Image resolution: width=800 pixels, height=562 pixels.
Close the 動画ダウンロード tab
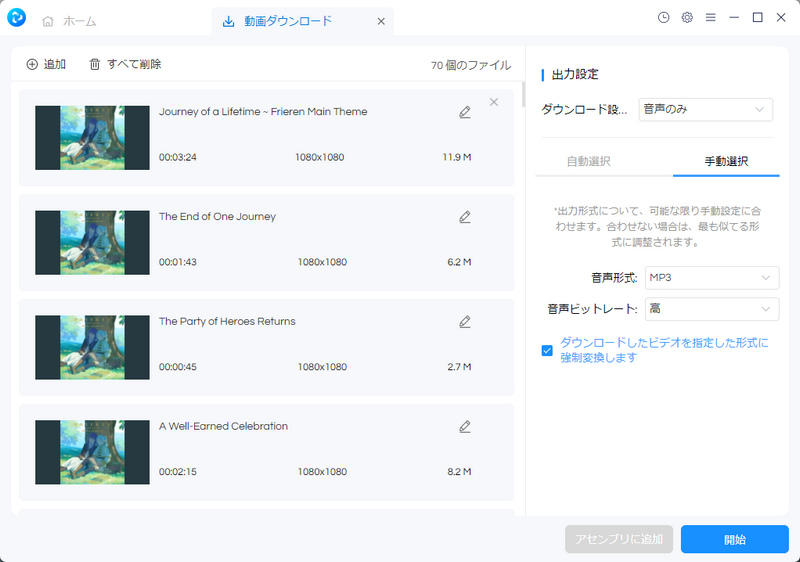(381, 21)
